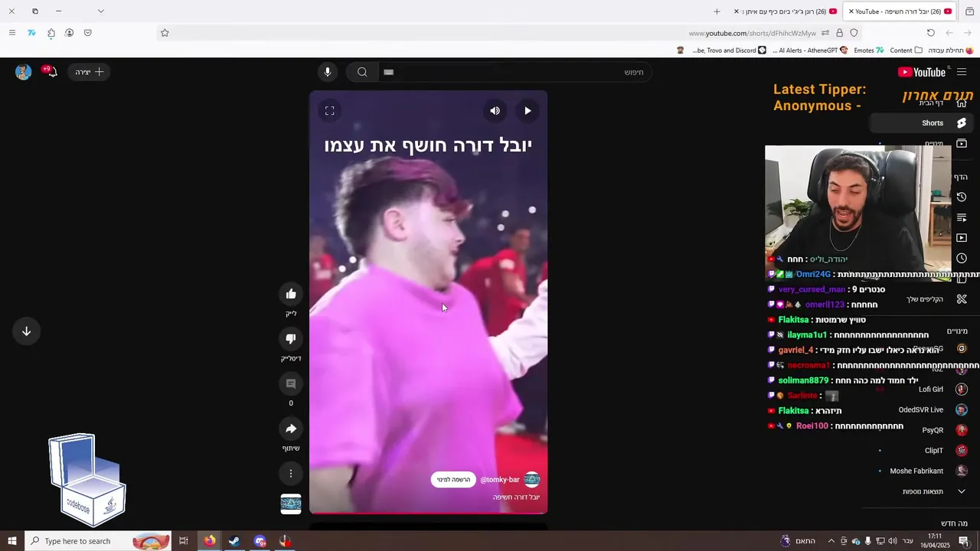The image size is (980, 551).
Task: Open a new browser tab
Action: tap(717, 11)
